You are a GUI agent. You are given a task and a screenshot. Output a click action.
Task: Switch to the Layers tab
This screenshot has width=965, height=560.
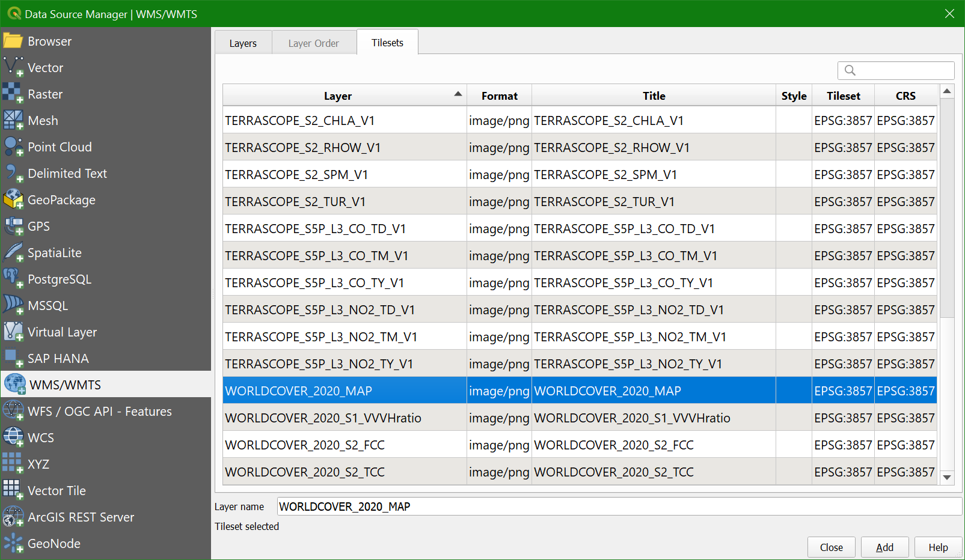pos(243,43)
